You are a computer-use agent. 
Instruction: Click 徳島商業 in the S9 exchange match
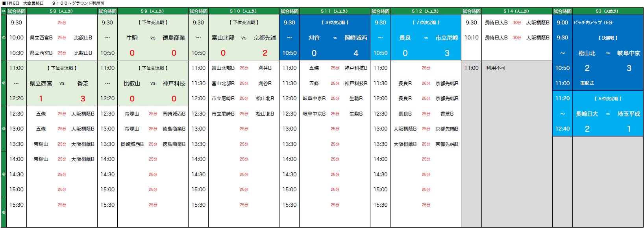pos(174,38)
